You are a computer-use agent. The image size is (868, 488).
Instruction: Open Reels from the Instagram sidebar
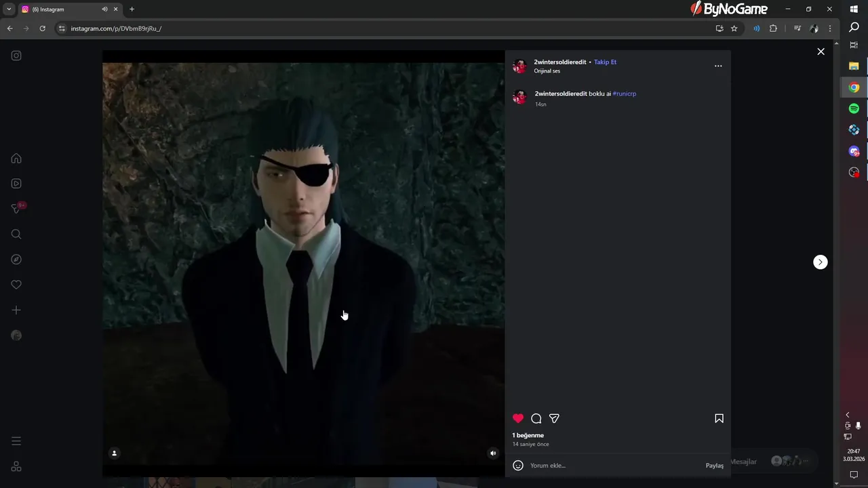coord(16,184)
